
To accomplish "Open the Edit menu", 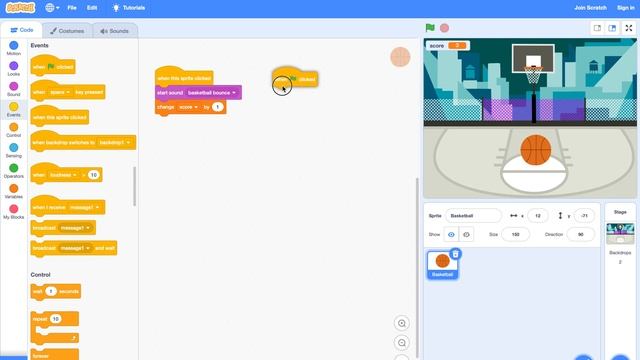I will coord(92,8).
